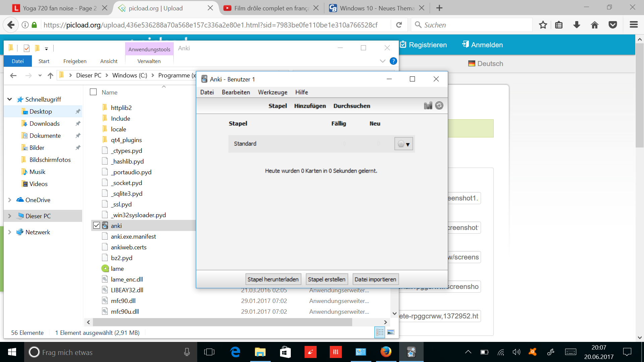
Task: Open Werkzeuge menu in Anki
Action: point(272,92)
